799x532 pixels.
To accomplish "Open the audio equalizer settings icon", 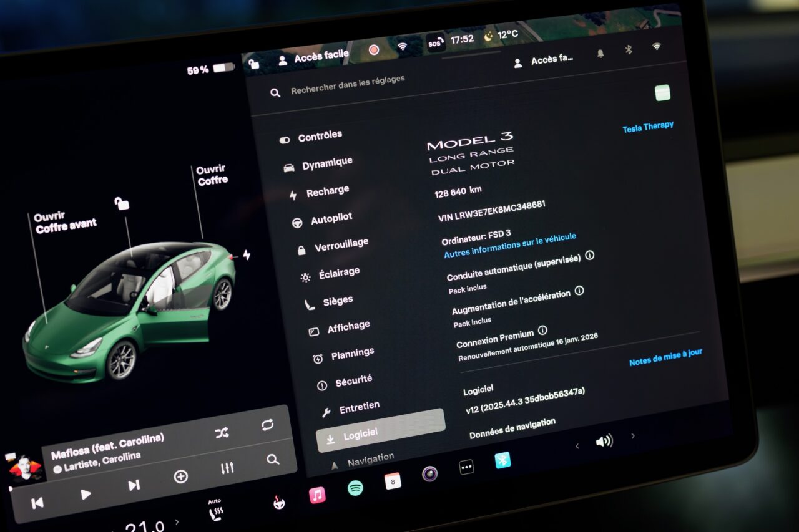I will 227,468.
